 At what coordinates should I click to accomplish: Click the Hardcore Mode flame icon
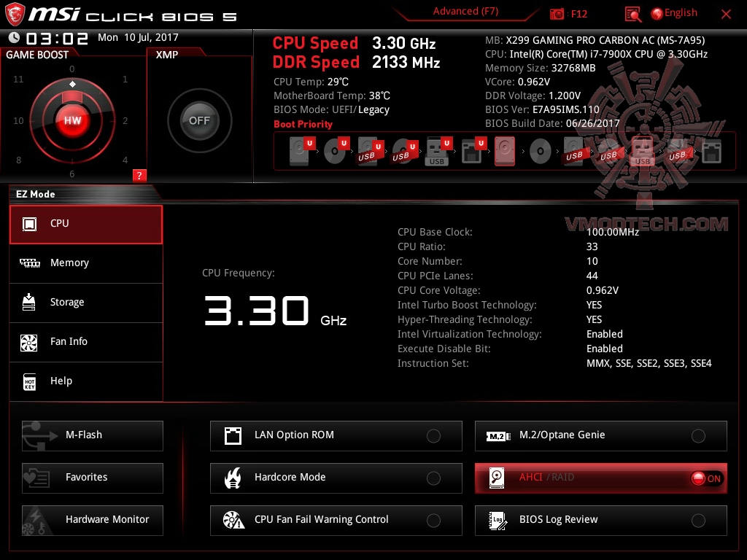tap(233, 478)
